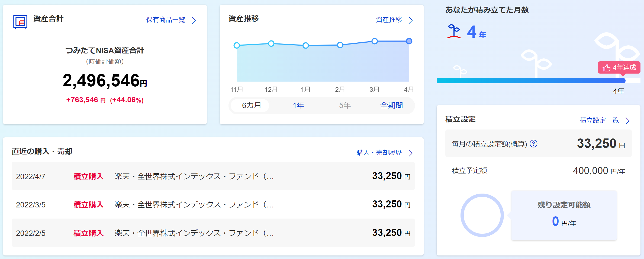
Task: Click the 2022/4/7 積立購入 transaction row
Action: pos(213,176)
